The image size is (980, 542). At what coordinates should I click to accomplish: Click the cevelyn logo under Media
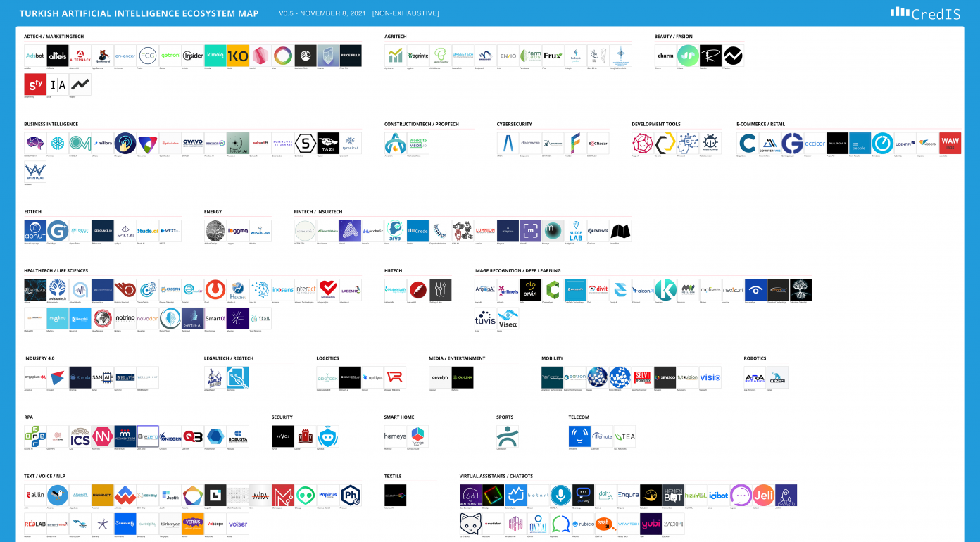click(x=440, y=377)
